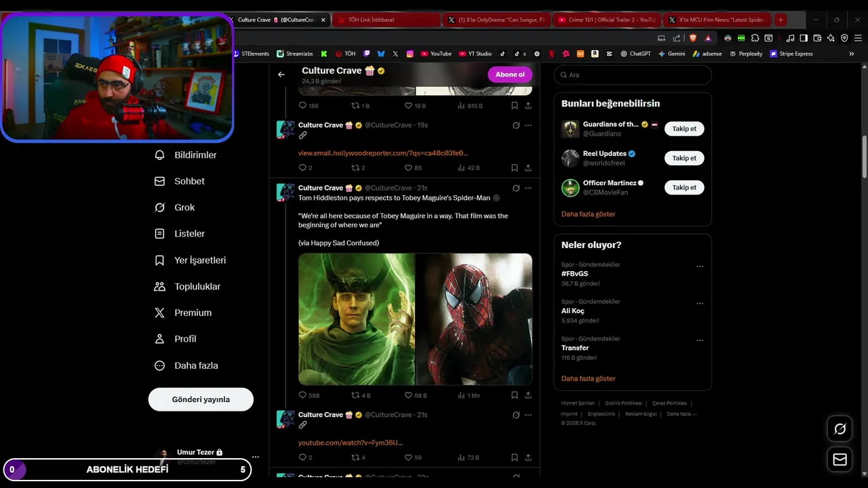Open the Premium page in the sidebar
This screenshot has width=868, height=488.
183,312
